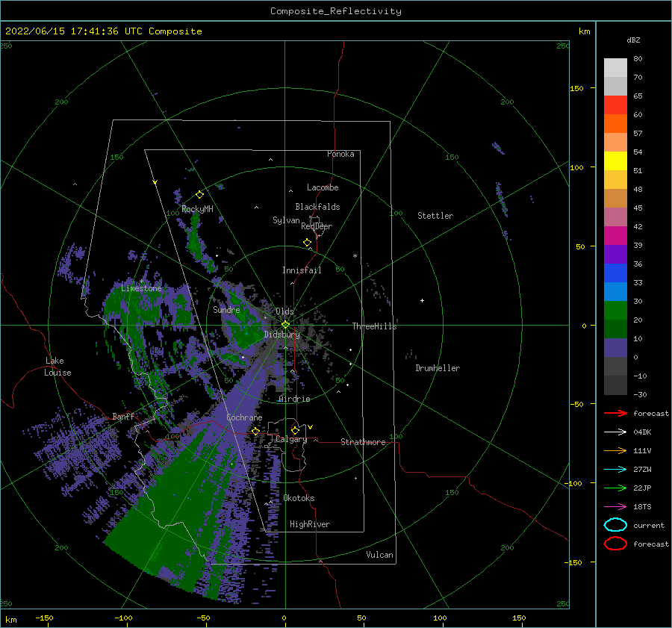Click the Stettler town label

[x=435, y=216]
